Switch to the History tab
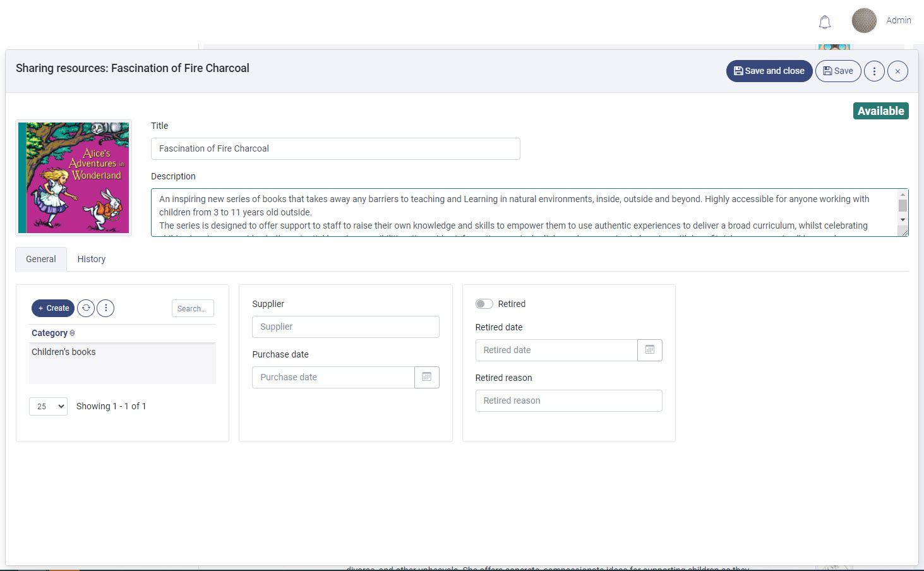924x571 pixels. pyautogui.click(x=91, y=259)
